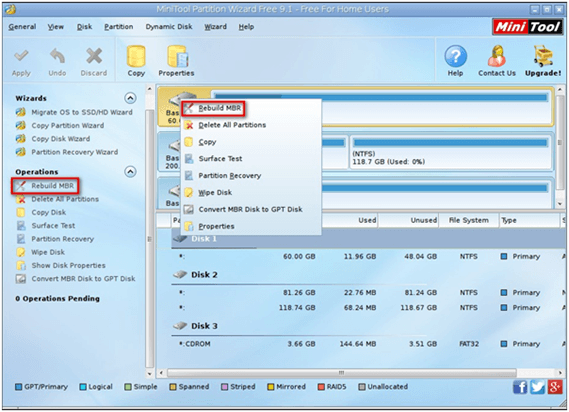The height and width of the screenshot is (412, 569).
Task: Open the Twitter social icon
Action: [x=537, y=387]
